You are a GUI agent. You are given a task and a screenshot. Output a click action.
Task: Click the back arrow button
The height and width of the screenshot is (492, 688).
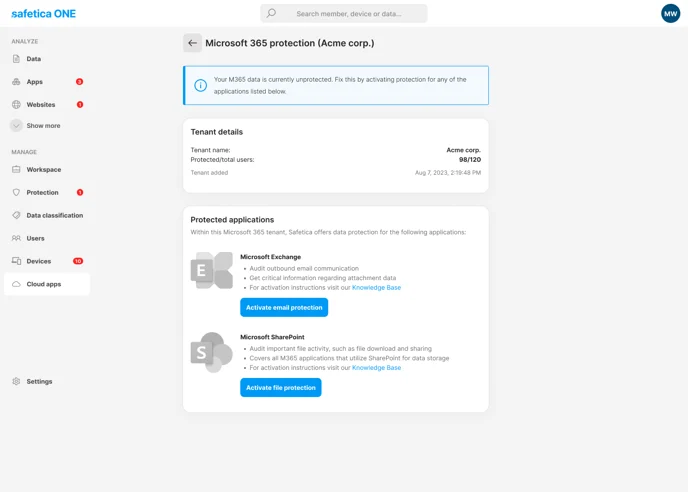pos(192,43)
